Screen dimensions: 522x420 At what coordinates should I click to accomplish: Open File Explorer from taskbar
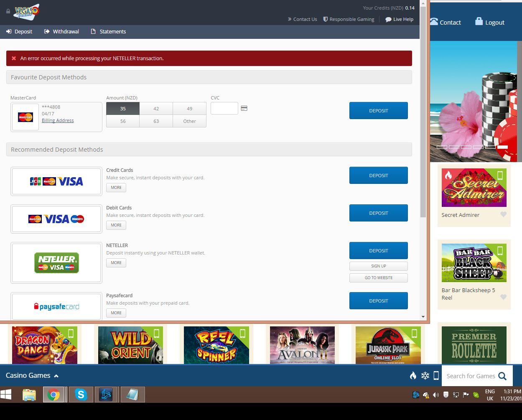(x=29, y=395)
